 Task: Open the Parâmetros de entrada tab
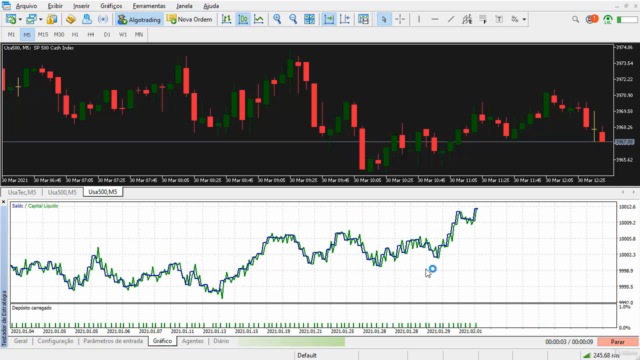113,341
